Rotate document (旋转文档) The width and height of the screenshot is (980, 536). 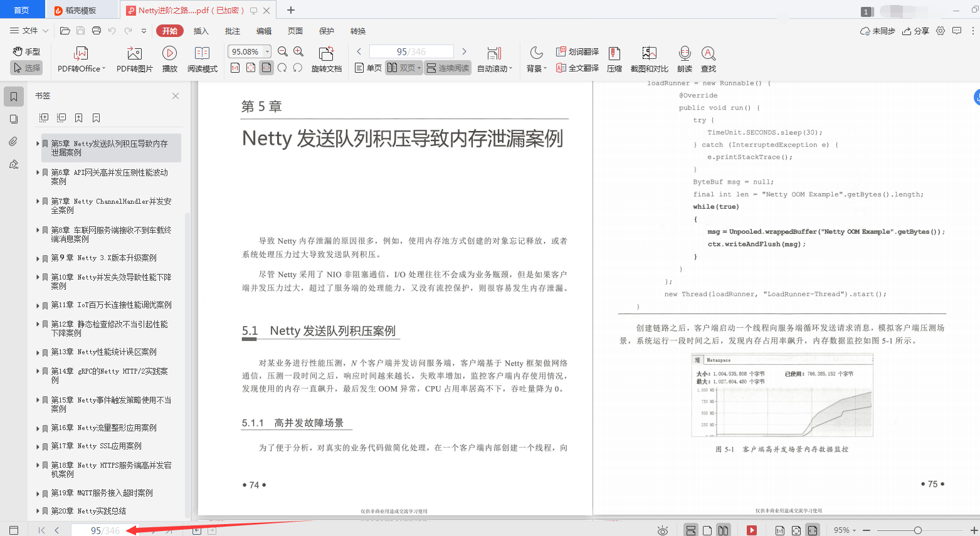326,60
